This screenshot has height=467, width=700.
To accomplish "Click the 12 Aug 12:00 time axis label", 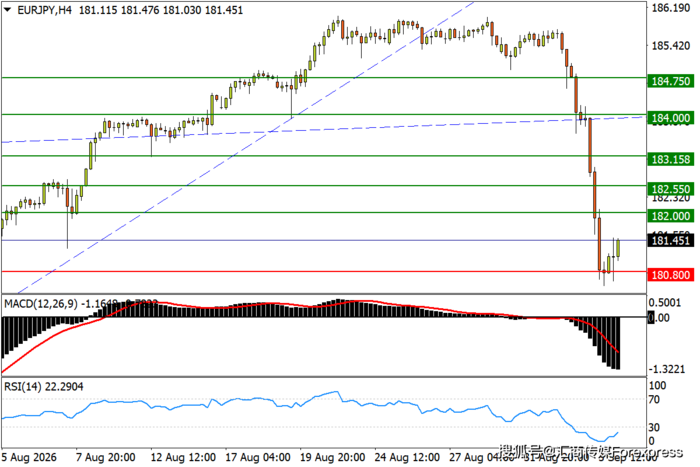I will pyautogui.click(x=183, y=458).
